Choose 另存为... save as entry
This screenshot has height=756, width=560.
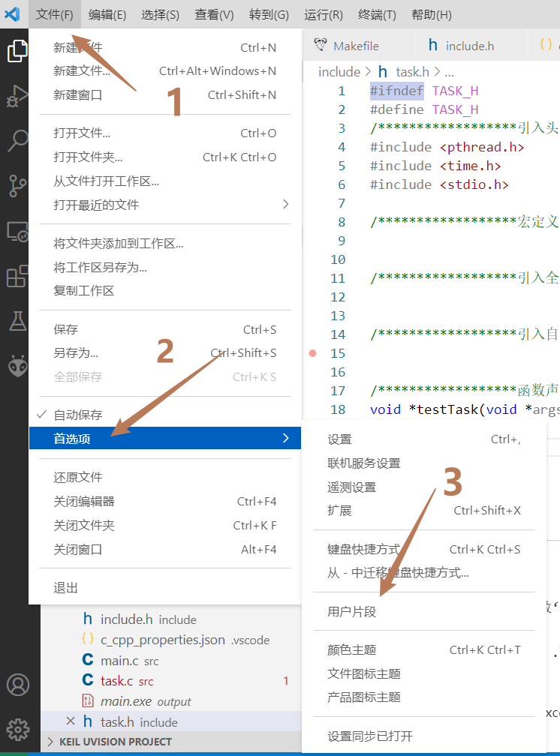164,353
